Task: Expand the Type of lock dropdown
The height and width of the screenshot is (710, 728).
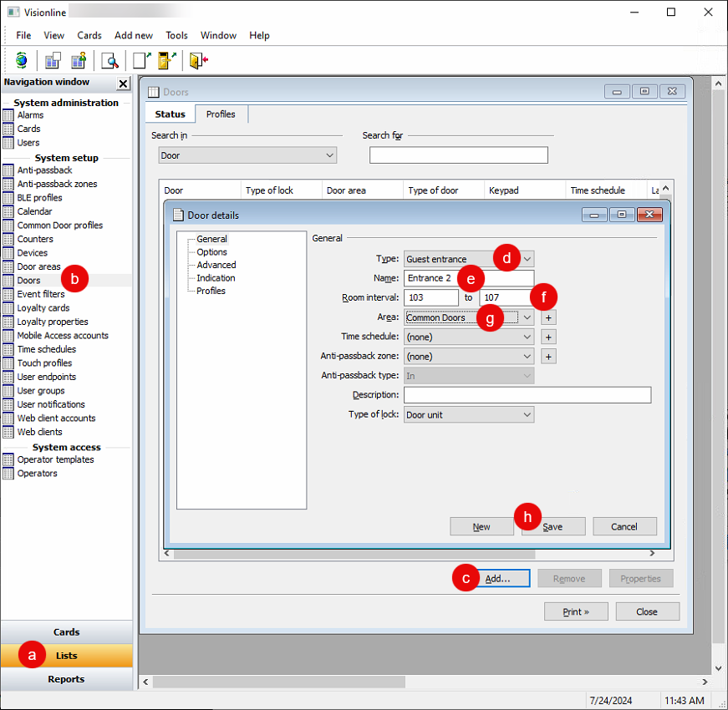Action: pos(527,414)
